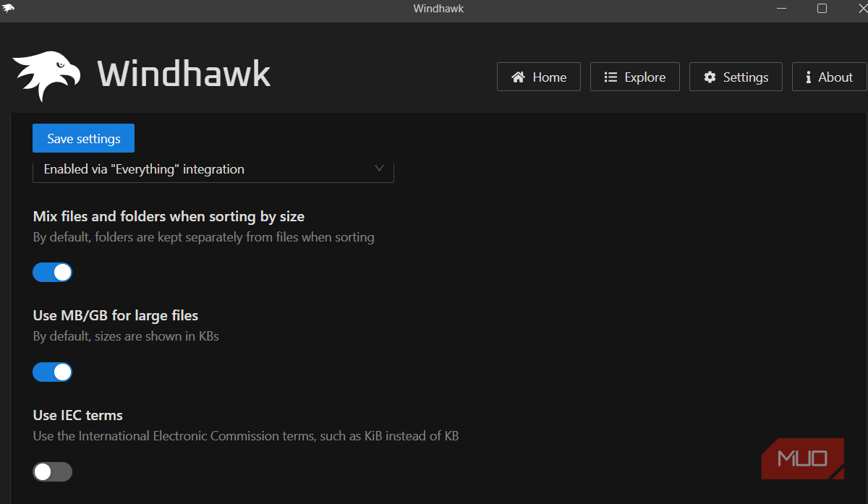Click the International Electronic Commission description text

pos(246,436)
